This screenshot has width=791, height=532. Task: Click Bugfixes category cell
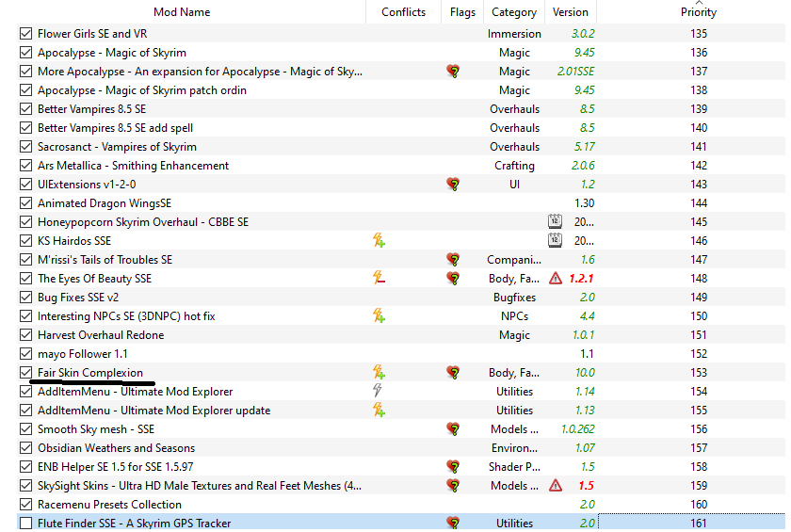514,298
